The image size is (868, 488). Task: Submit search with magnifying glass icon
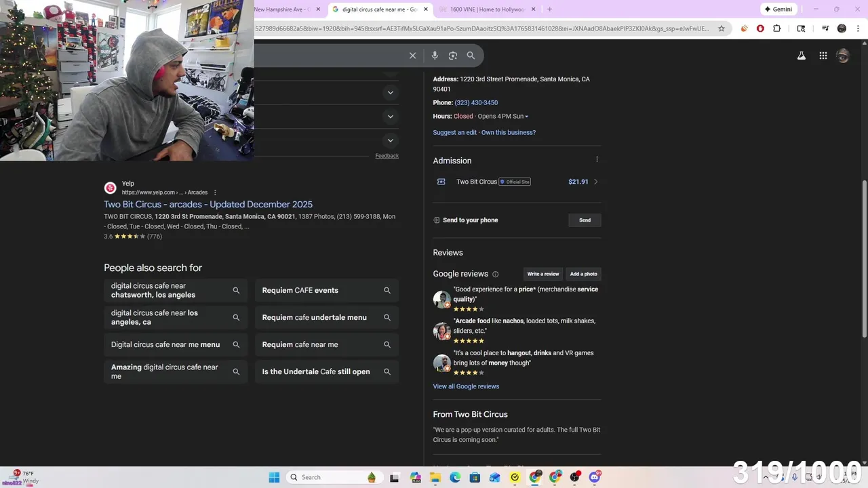471,56
